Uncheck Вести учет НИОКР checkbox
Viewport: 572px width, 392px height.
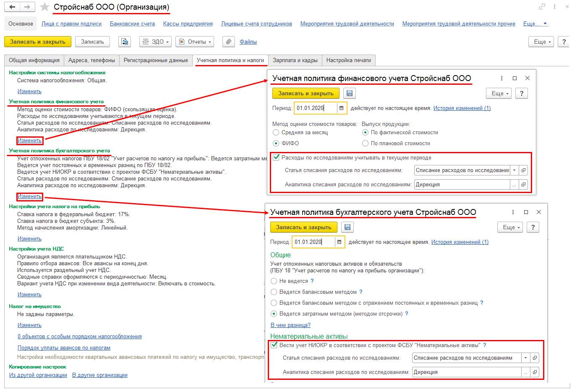274,345
